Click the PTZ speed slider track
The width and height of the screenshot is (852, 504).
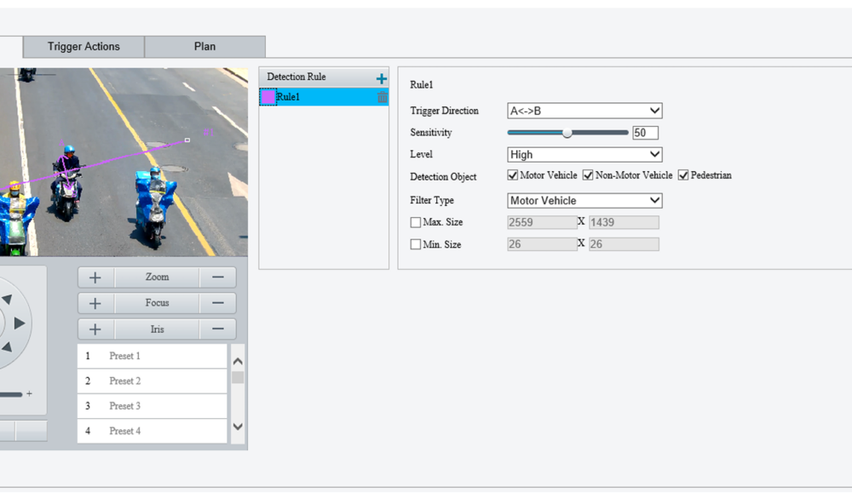[x=11, y=394]
